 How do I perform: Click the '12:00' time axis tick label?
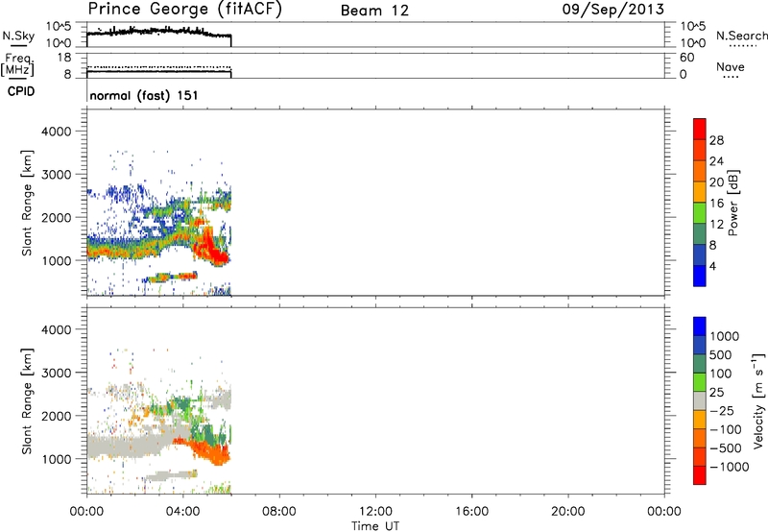pyautogui.click(x=375, y=512)
